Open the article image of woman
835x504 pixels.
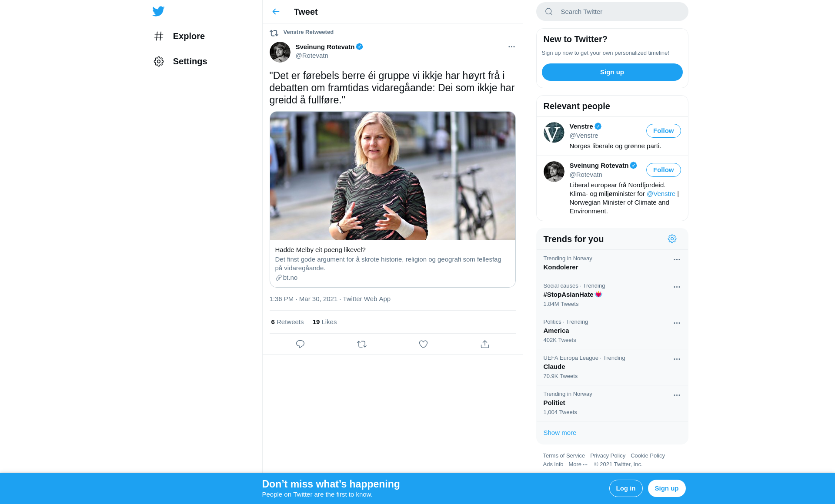(x=392, y=176)
